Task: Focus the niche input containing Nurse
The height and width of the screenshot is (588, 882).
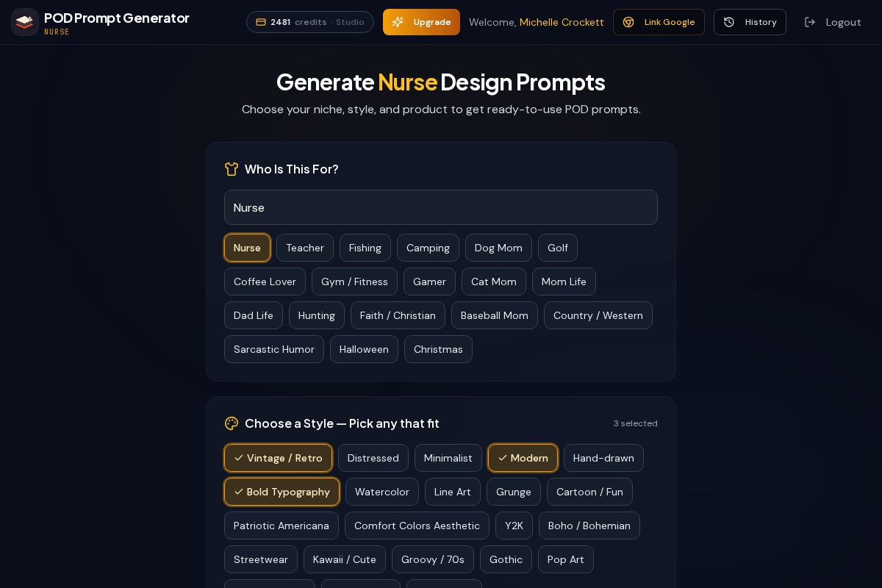Action: pos(441,207)
